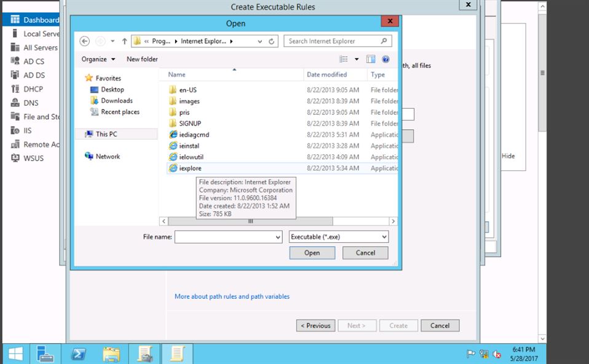
Task: Open the Organize dropdown menu
Action: click(x=98, y=59)
